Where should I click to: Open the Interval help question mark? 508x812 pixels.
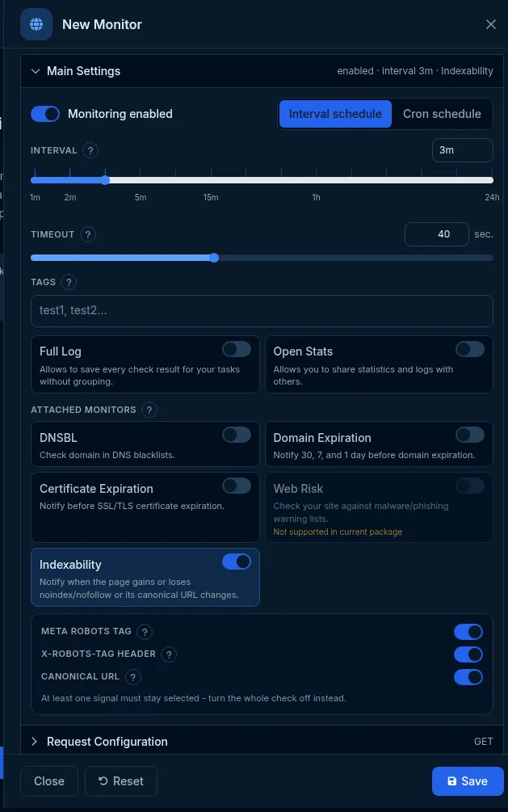[90, 151]
